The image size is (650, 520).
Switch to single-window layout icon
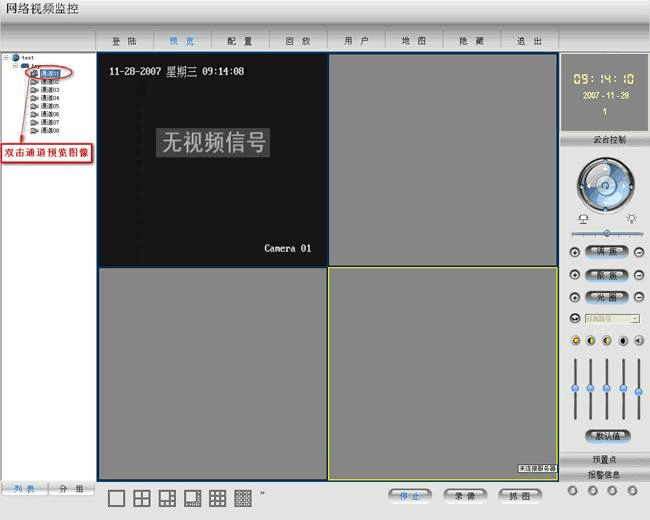tap(116, 497)
